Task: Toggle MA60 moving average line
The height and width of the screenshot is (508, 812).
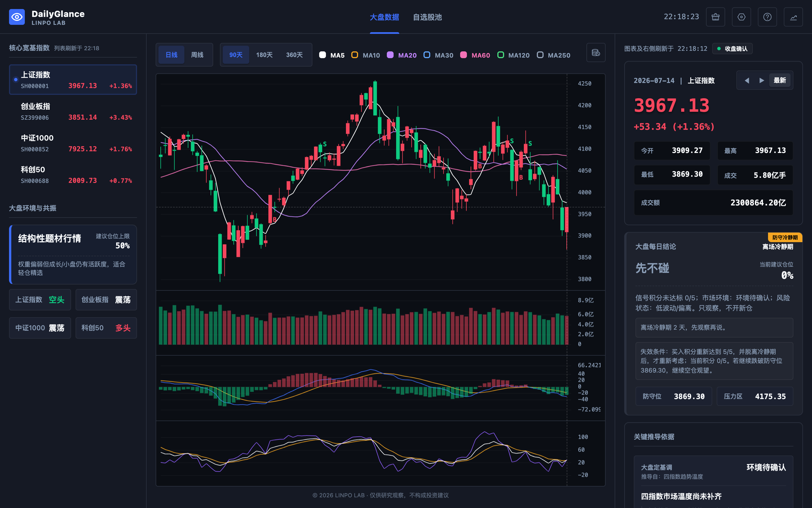Action: point(475,55)
